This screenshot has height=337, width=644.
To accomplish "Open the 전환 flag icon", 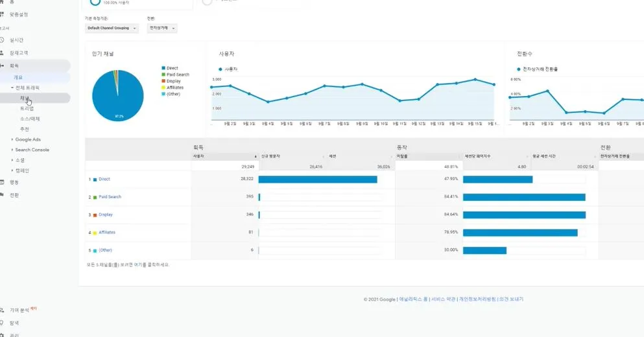I will point(2,195).
